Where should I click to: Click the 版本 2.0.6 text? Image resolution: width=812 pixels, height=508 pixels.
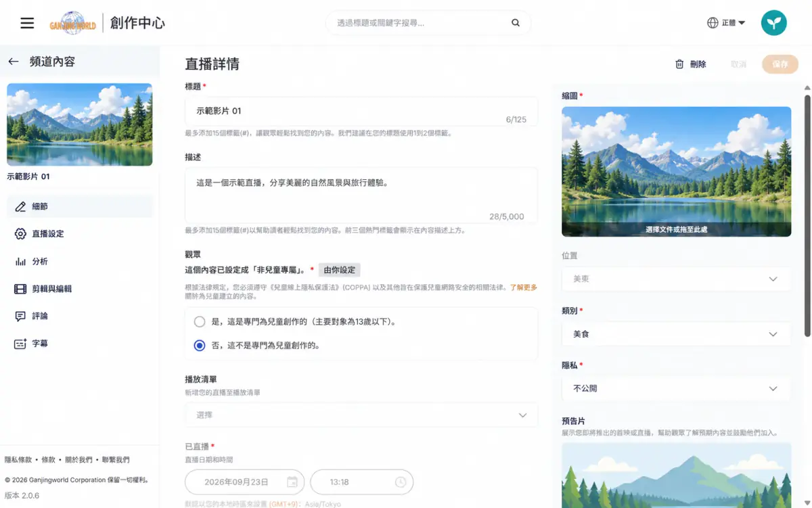pos(22,495)
